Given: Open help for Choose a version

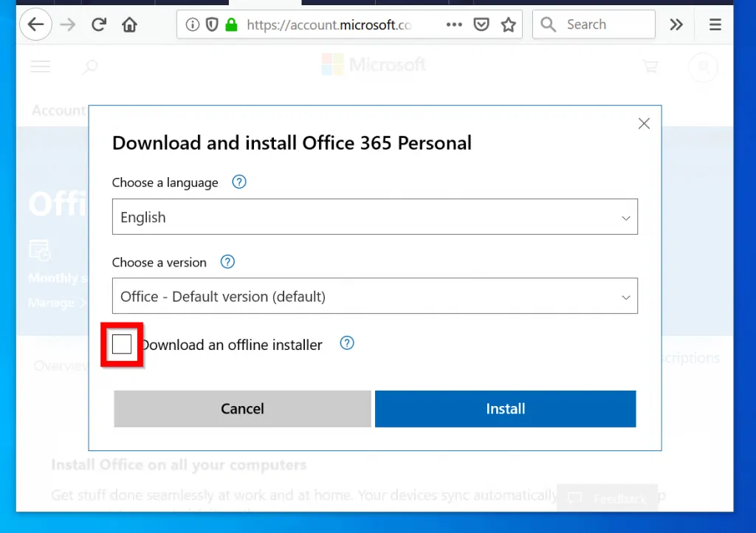Looking at the screenshot, I should click(x=227, y=261).
